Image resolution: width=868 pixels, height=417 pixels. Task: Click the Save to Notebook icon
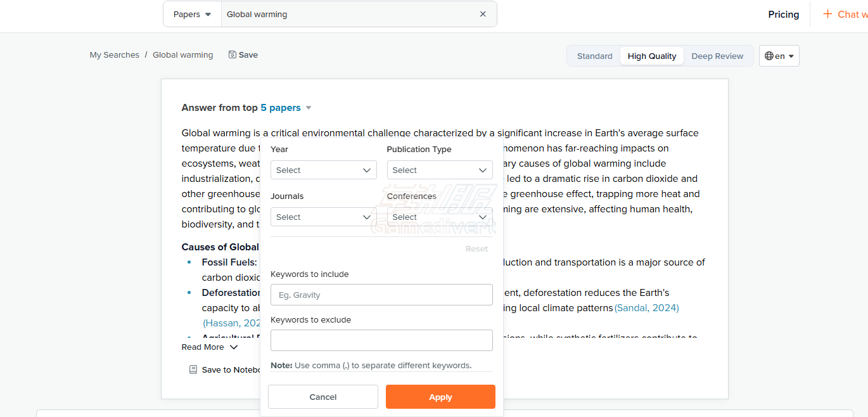(x=193, y=369)
